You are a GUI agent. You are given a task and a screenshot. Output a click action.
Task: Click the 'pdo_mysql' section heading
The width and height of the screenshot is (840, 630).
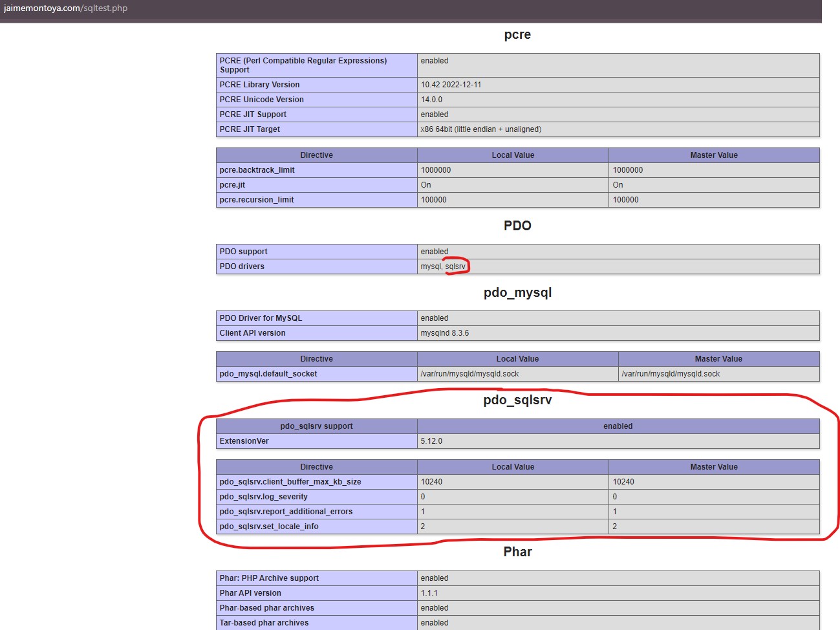[x=517, y=293]
